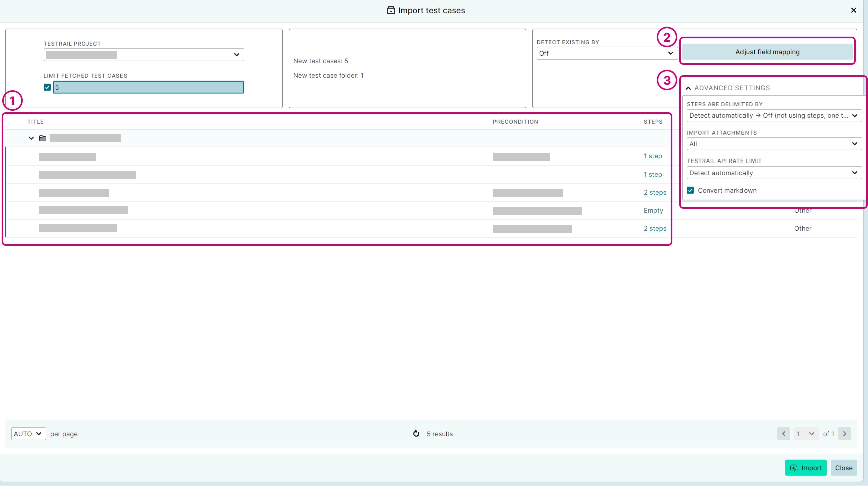Click the Close button at bottom right
The height and width of the screenshot is (486, 868).
click(843, 468)
